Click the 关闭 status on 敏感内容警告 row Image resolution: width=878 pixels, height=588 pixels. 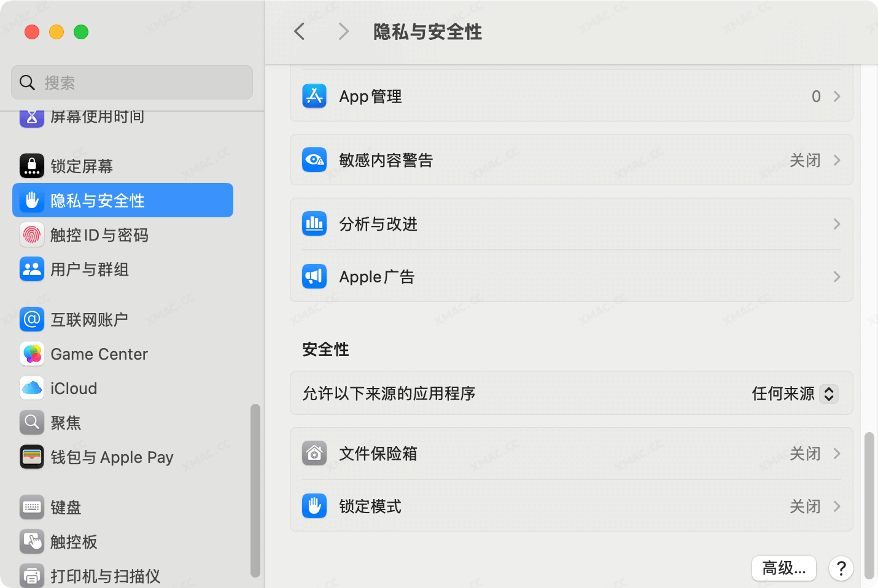tap(805, 160)
